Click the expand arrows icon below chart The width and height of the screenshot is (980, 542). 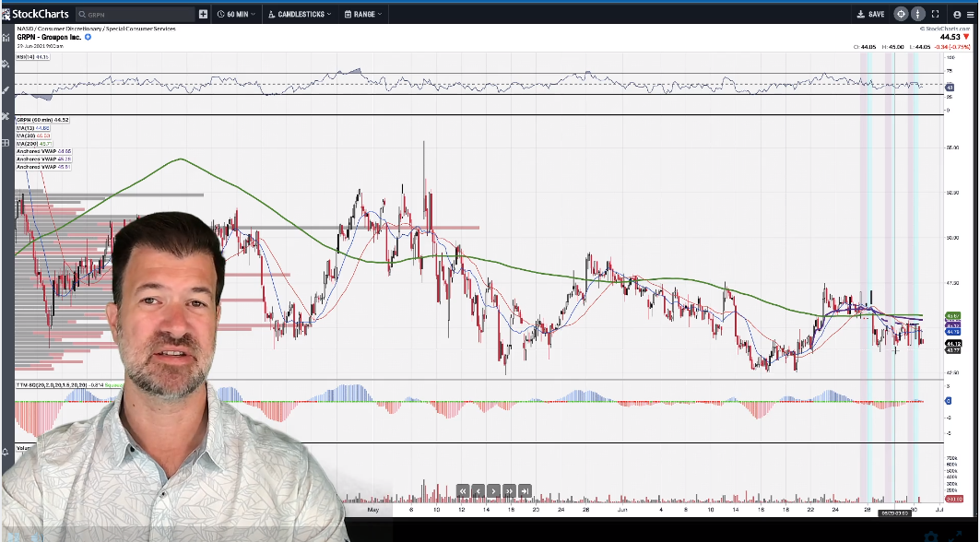pos(956,536)
